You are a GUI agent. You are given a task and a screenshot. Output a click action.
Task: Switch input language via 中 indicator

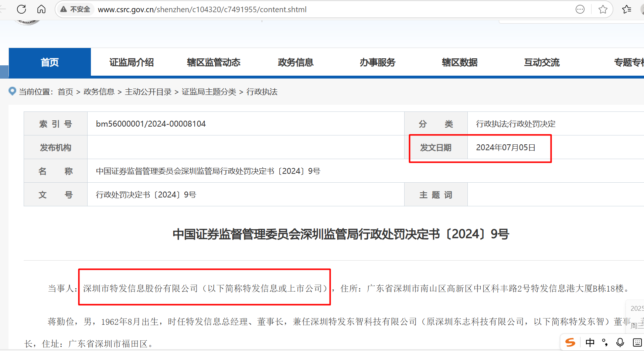click(x=590, y=343)
